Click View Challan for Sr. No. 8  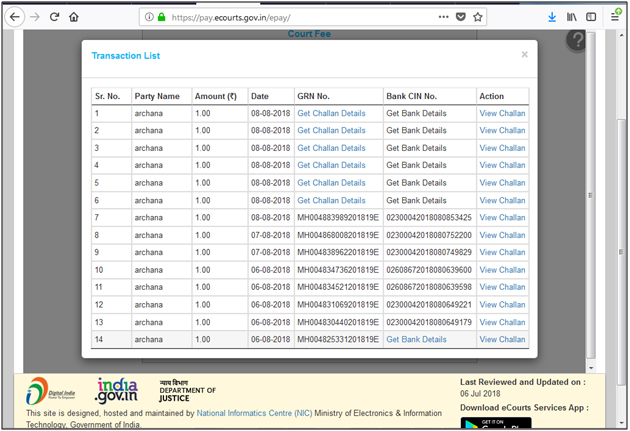(x=502, y=235)
